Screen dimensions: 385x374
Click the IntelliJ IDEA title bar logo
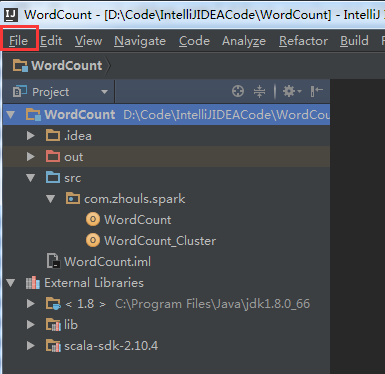(x=11, y=14)
